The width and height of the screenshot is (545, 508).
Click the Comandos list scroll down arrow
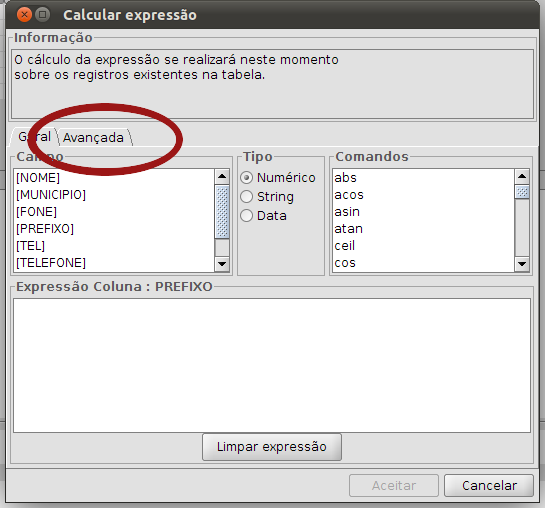point(522,264)
